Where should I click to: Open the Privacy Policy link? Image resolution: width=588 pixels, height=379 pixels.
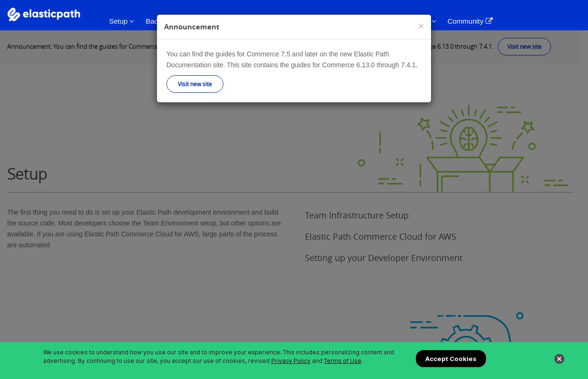click(291, 361)
